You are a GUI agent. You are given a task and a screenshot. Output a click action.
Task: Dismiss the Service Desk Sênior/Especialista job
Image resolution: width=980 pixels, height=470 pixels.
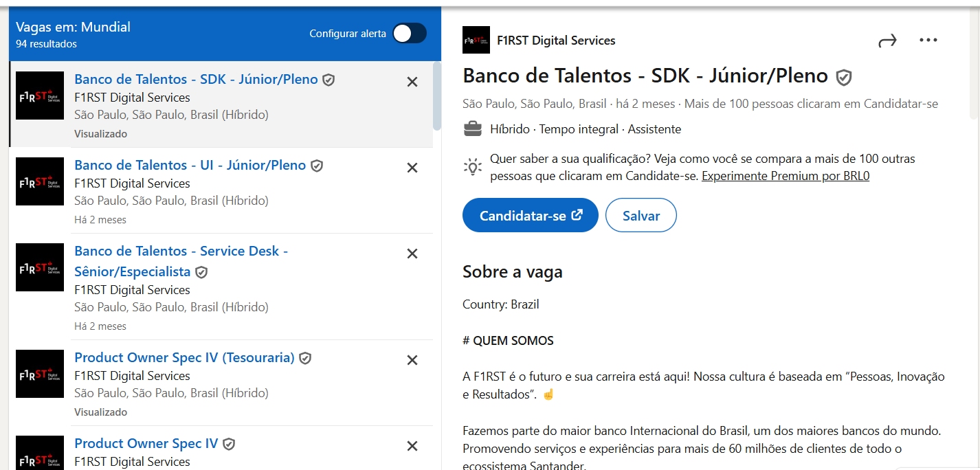[x=412, y=254]
